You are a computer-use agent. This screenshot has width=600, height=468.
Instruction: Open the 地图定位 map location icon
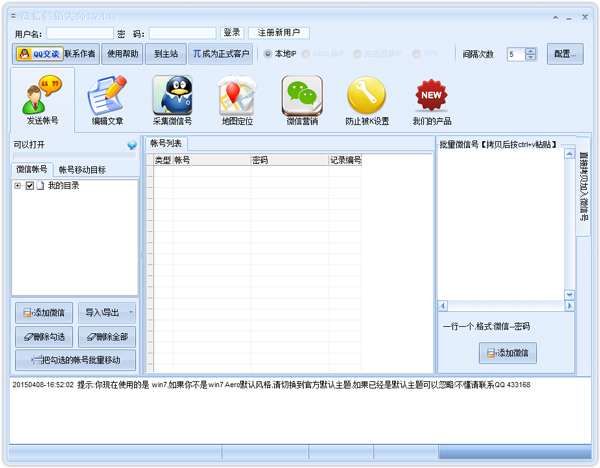click(237, 100)
